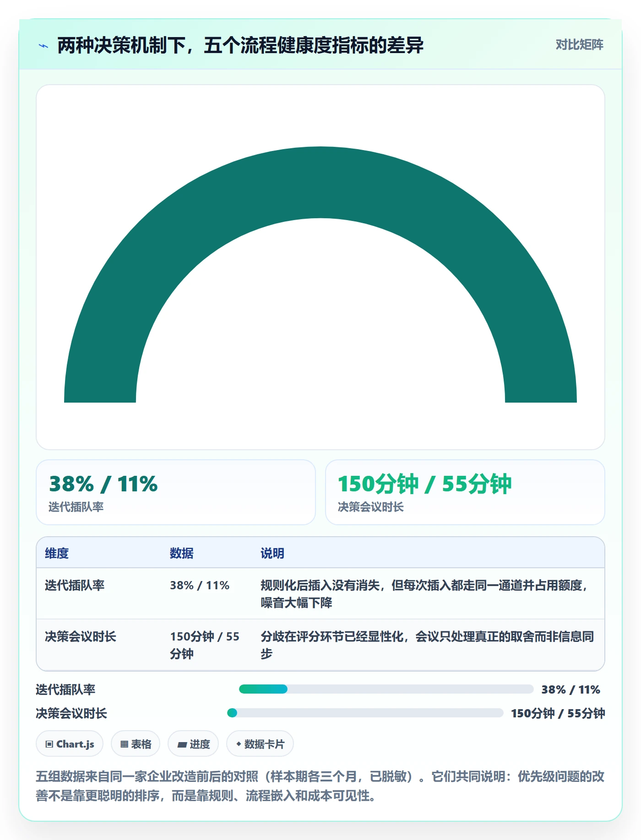The image size is (641, 840).
Task: Click the 说明 column header
Action: (x=272, y=553)
